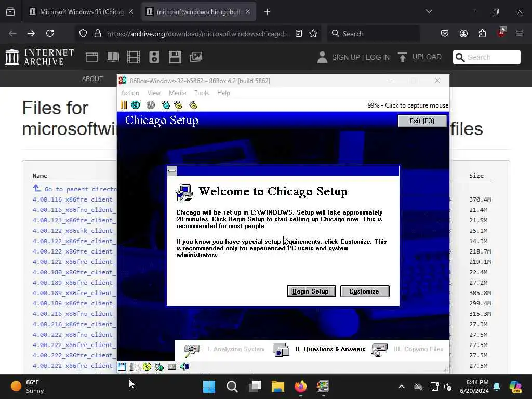Click the 4.00.180_x86fre_client file link

coord(74,272)
